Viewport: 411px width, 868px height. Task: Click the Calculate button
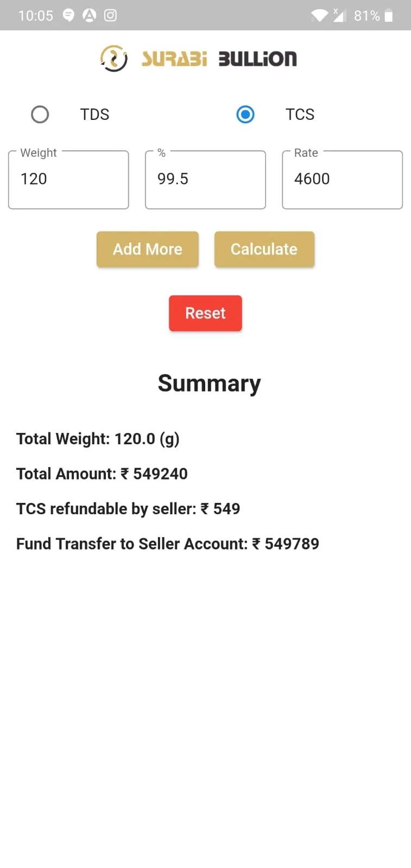tap(264, 249)
